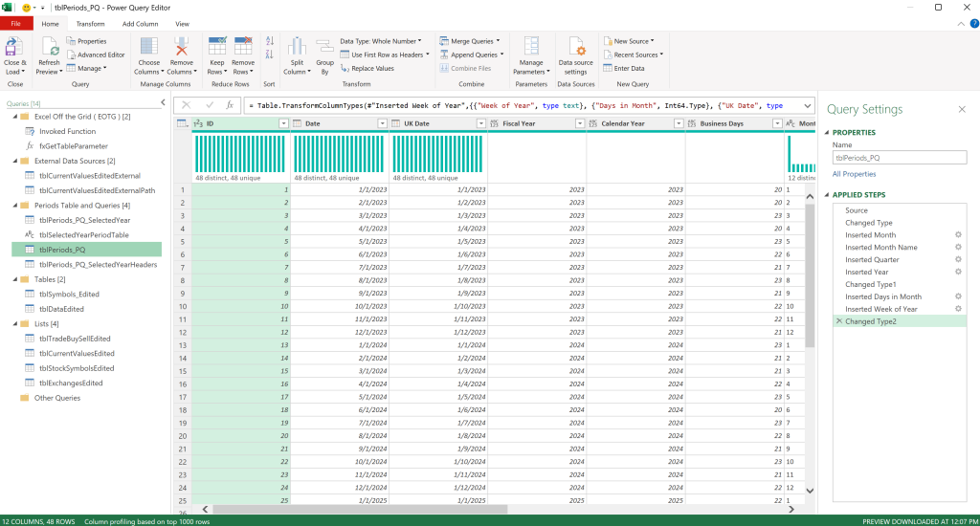This screenshot has height=526, width=980.
Task: Open the Date column filter dropdown
Action: pyautogui.click(x=383, y=123)
